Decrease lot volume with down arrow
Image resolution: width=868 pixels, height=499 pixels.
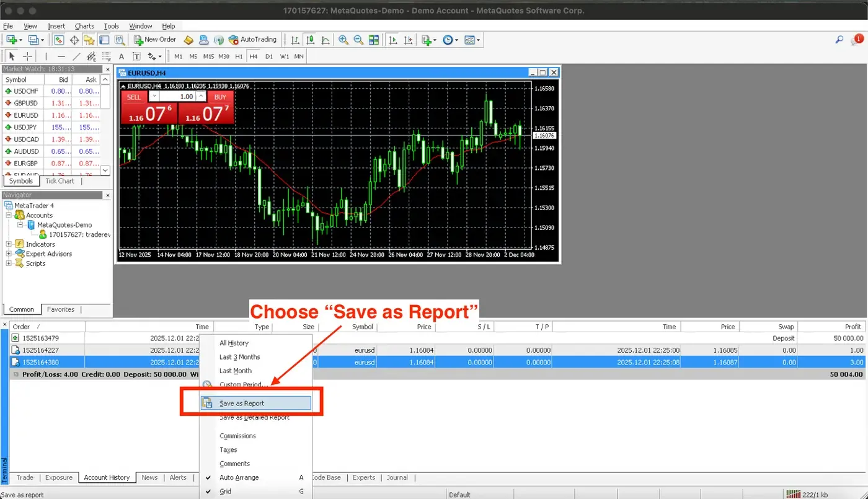pyautogui.click(x=154, y=97)
